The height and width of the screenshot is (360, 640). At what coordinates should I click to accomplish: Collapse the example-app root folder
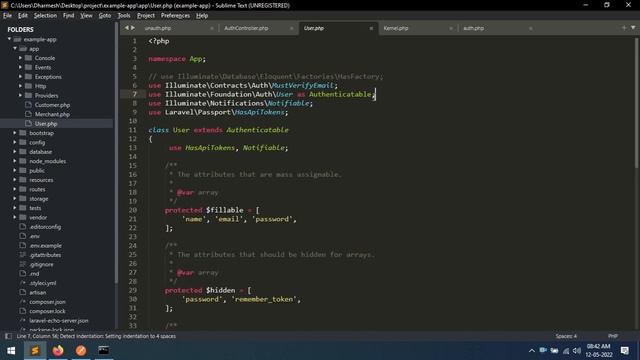click(9, 39)
